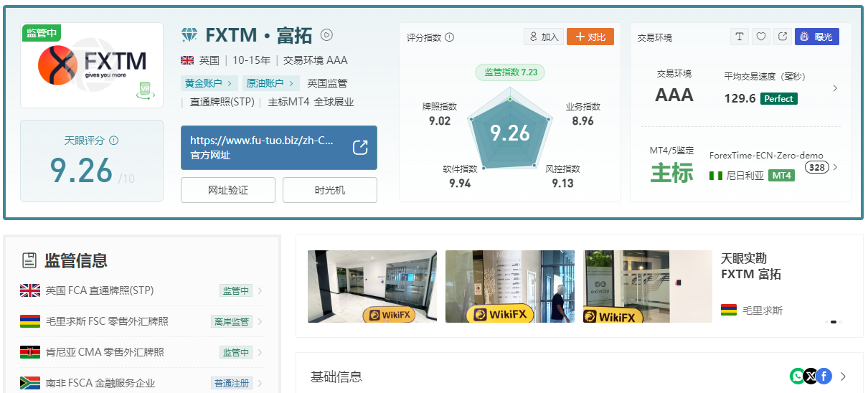Click the green 监管中 corner label

42,33
